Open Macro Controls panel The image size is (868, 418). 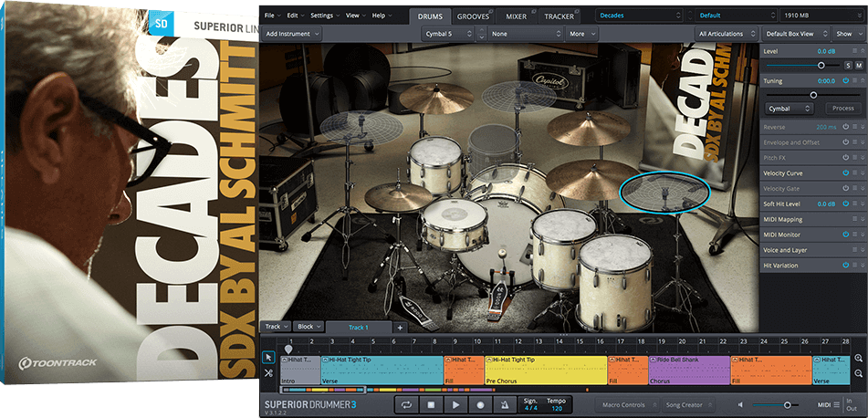click(x=627, y=404)
